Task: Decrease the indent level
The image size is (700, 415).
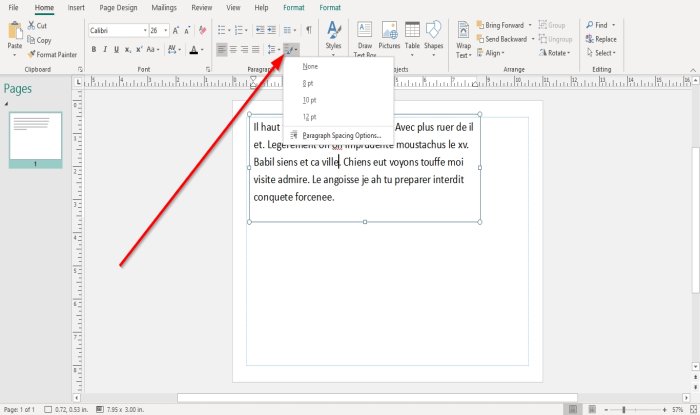Action: coord(260,30)
